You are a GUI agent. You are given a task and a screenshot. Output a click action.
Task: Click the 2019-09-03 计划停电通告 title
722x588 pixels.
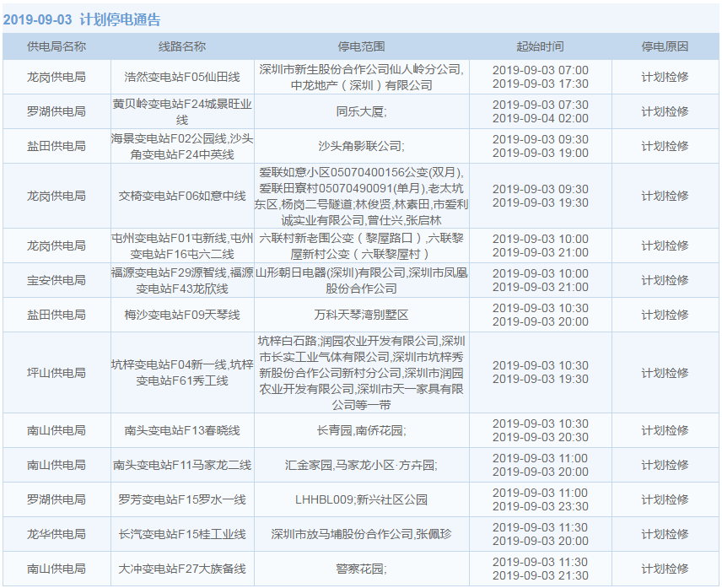click(82, 19)
